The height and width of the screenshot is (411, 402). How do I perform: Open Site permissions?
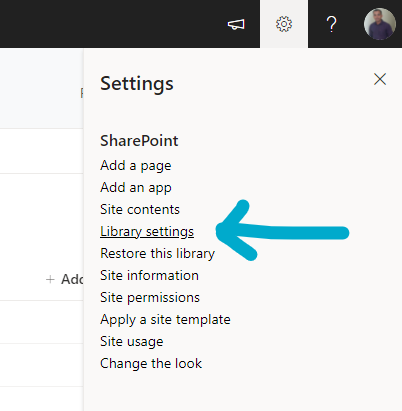pyautogui.click(x=150, y=297)
